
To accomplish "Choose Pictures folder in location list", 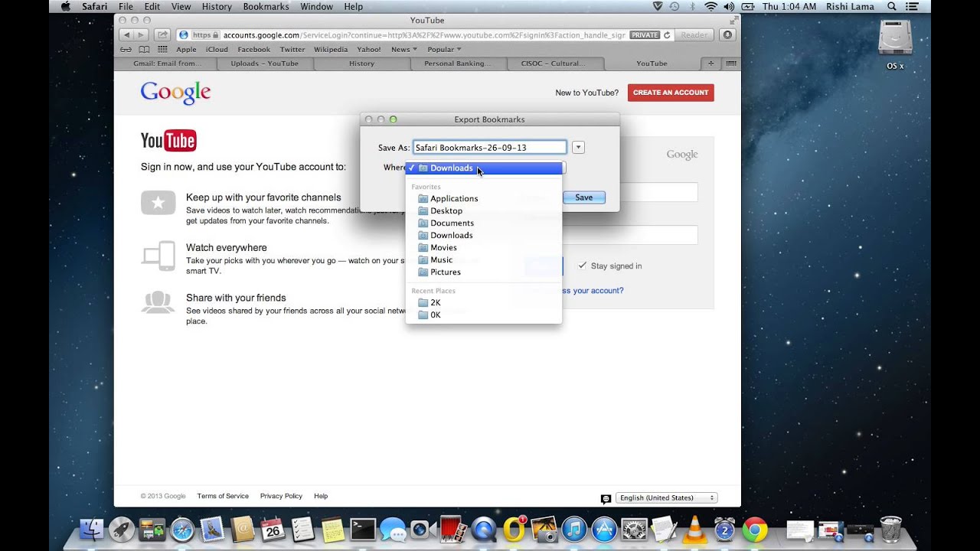I will click(484, 272).
